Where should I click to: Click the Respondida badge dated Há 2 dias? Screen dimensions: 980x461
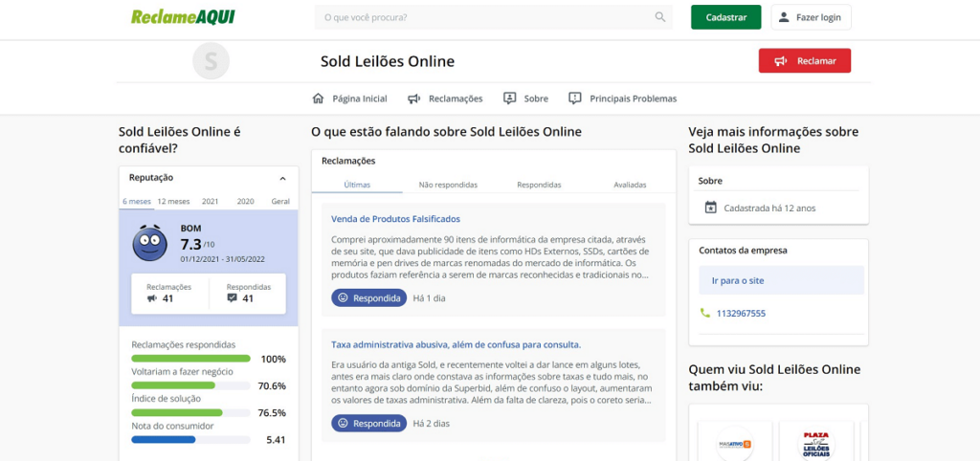[368, 423]
